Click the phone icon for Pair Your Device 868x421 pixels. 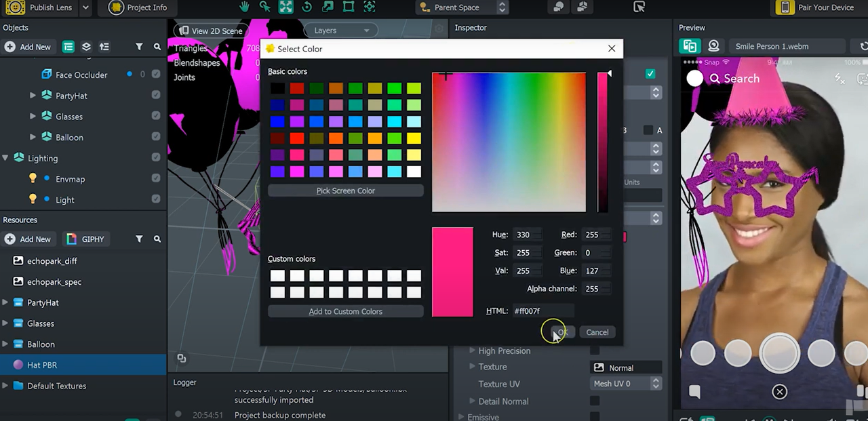coord(785,7)
